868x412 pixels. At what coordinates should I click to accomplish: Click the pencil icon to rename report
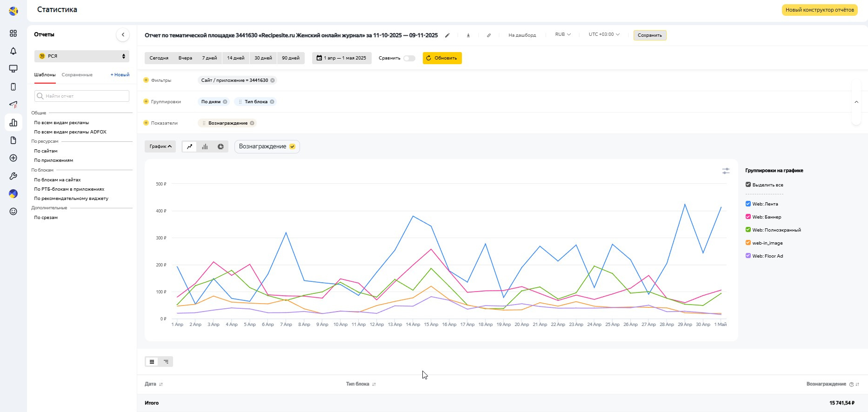(x=447, y=35)
